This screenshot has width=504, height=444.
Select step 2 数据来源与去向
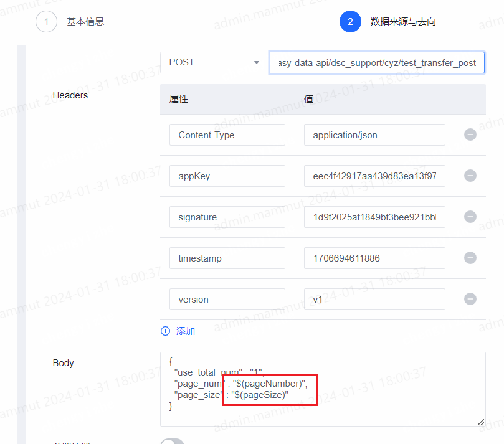click(x=388, y=22)
